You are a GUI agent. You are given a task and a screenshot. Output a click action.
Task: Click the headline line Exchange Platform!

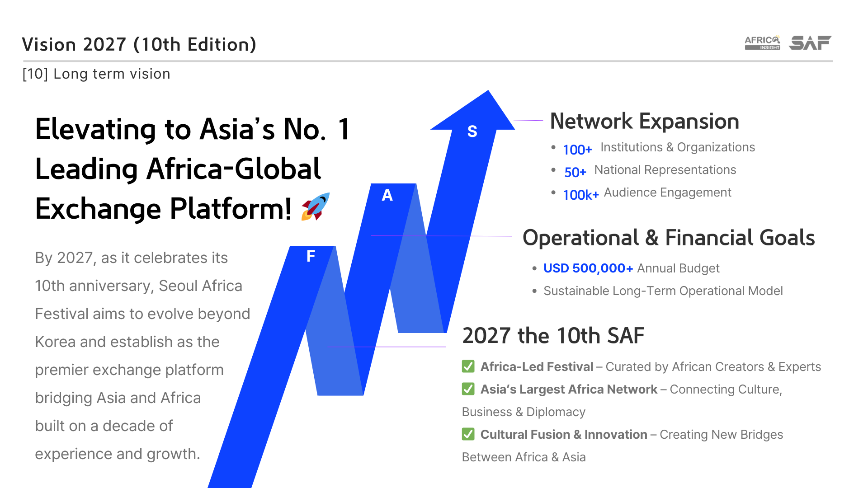click(163, 209)
